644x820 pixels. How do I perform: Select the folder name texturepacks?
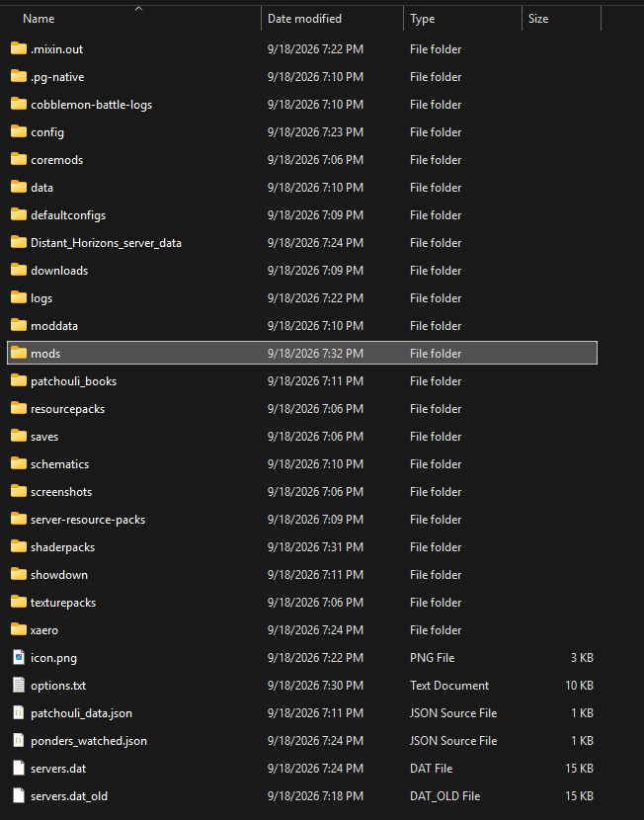[63, 602]
